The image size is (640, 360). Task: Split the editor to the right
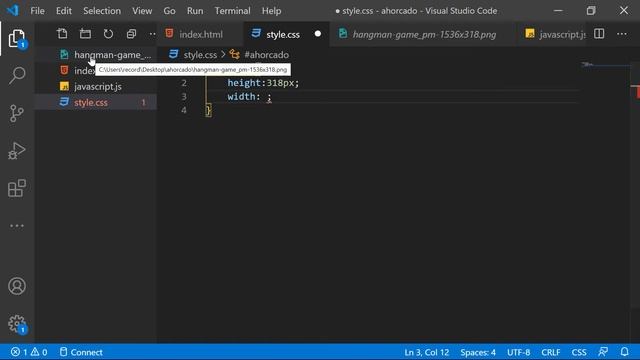[x=599, y=34]
